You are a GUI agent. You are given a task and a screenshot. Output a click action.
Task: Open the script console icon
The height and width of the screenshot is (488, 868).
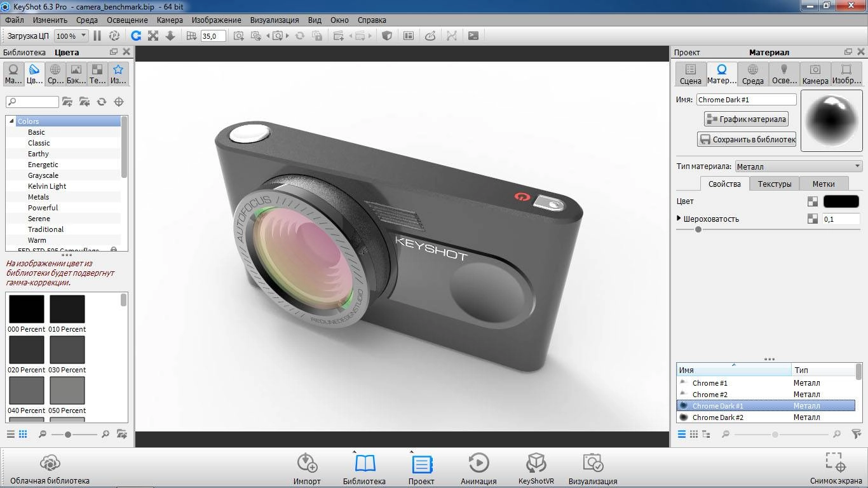pos(473,36)
